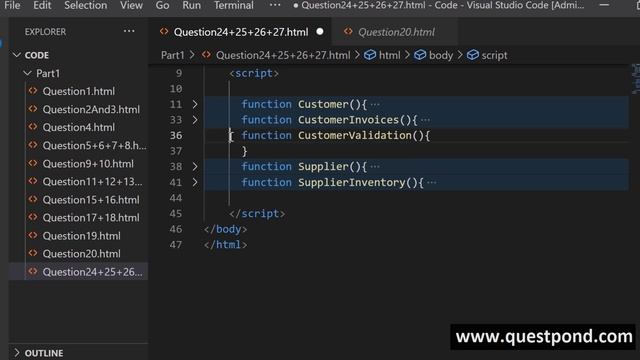Open the Go menu
640x360 pixels.
pyautogui.click(x=162, y=5)
